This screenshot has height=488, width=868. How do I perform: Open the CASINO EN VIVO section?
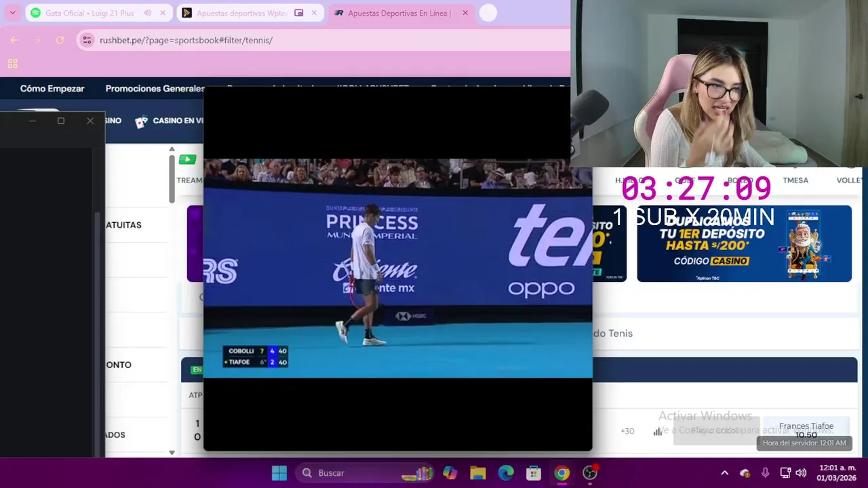pos(178,121)
